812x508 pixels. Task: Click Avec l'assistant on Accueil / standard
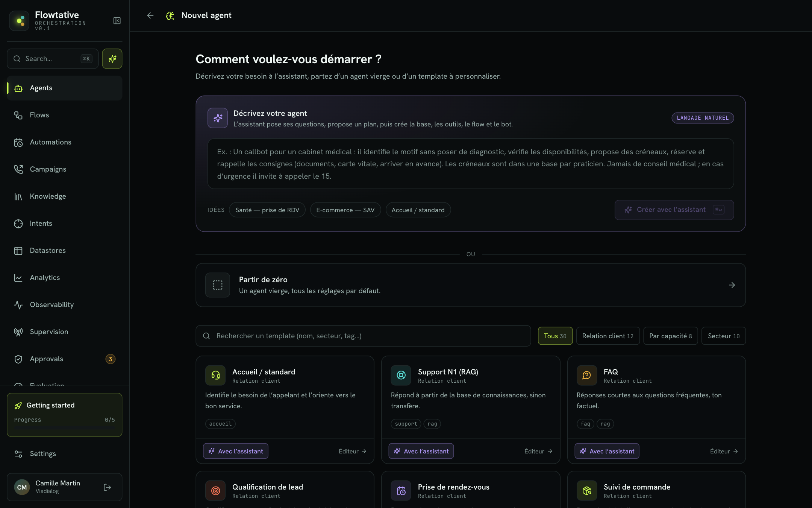[x=236, y=451]
